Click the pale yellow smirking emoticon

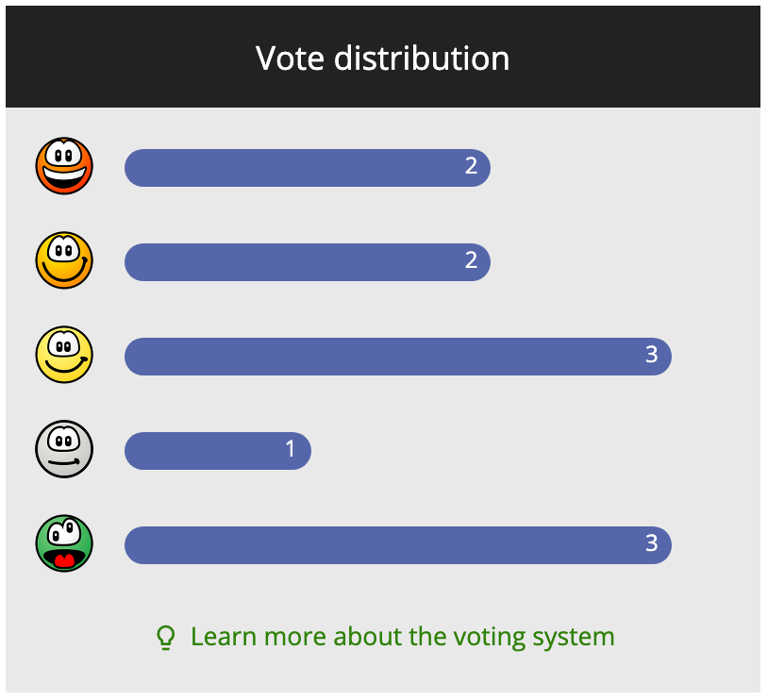[x=64, y=355]
